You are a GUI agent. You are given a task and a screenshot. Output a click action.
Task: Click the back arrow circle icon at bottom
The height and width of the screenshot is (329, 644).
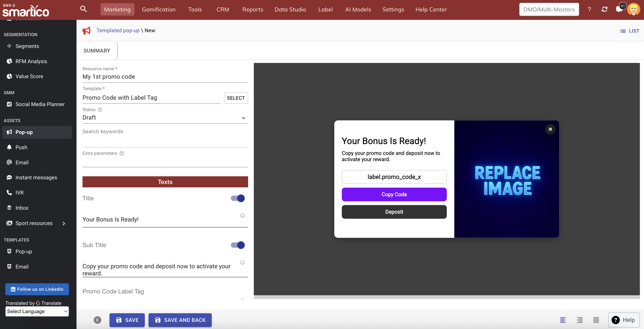pyautogui.click(x=98, y=320)
